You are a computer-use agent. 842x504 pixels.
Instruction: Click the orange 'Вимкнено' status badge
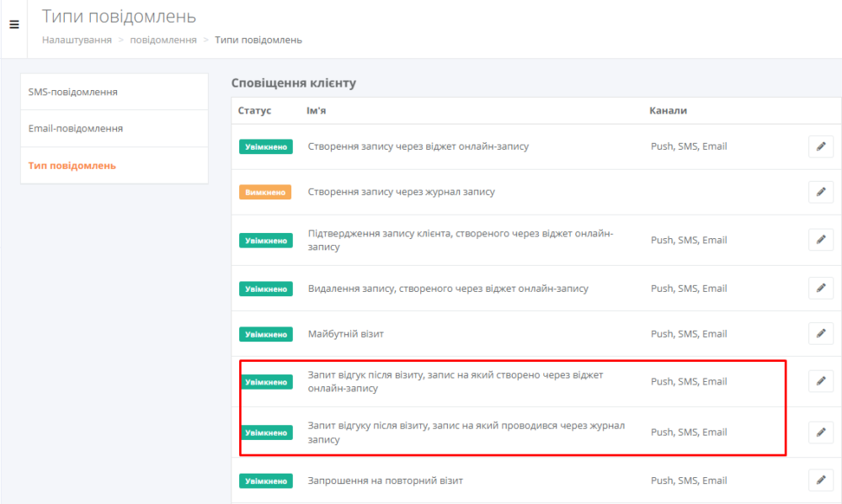point(265,192)
